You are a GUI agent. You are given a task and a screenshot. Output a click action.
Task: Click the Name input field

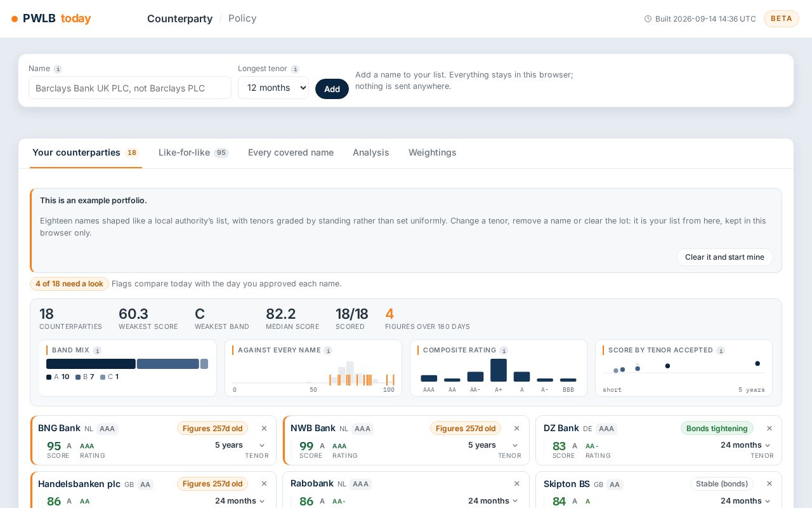pos(130,88)
